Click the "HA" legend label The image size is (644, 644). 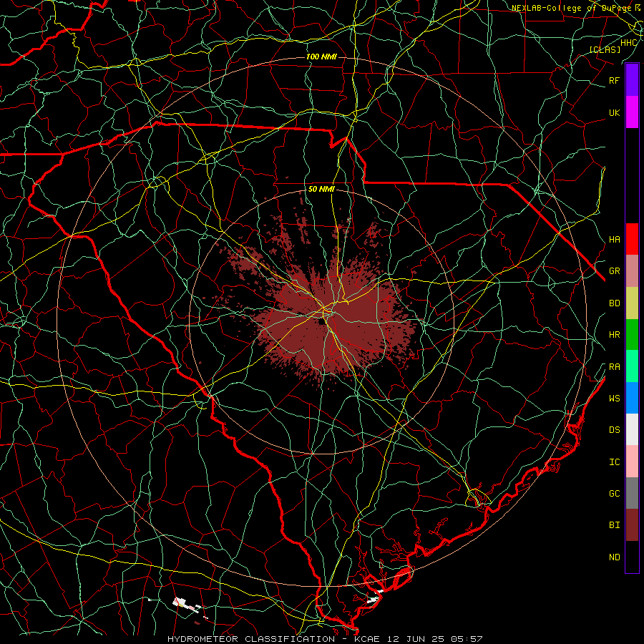[614, 239]
